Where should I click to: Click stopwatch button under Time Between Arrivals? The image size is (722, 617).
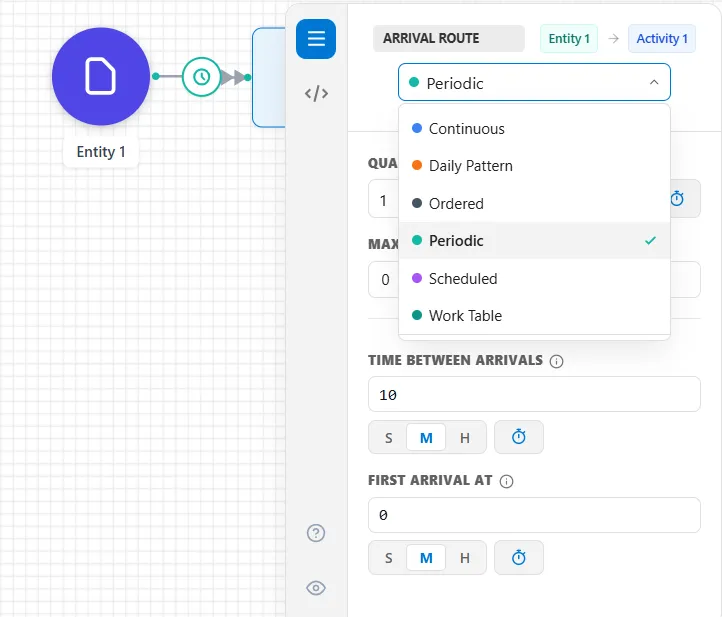[x=519, y=437]
